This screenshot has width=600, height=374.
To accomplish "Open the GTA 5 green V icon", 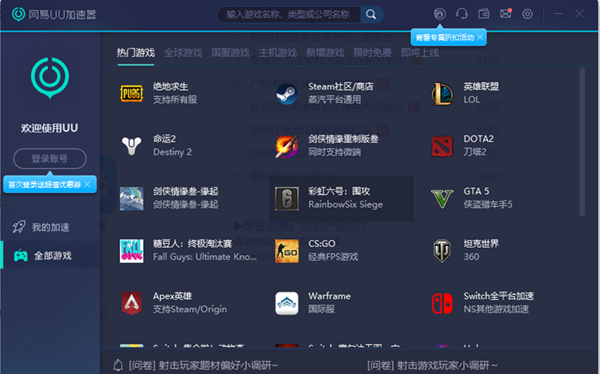I will (x=442, y=198).
